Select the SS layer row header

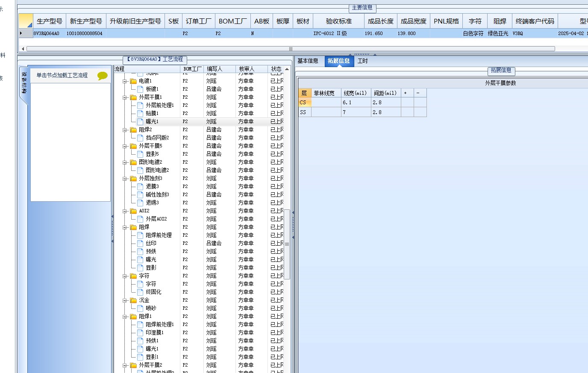click(305, 112)
